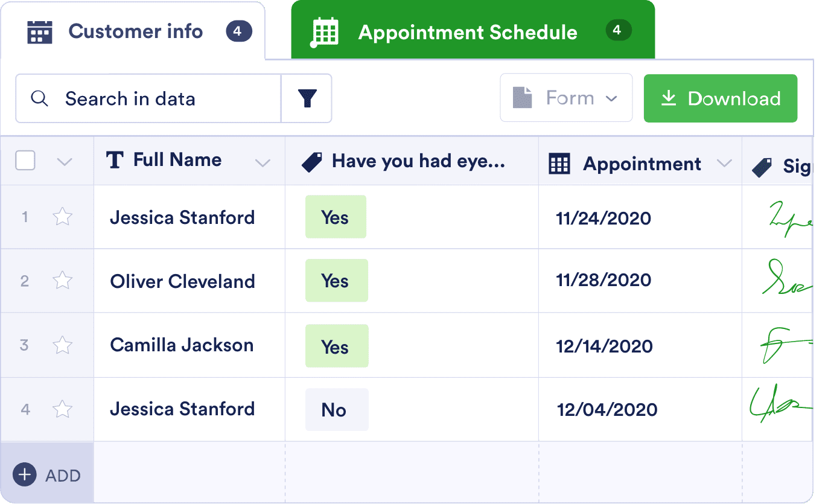Click the green Download button
The height and width of the screenshot is (504, 828).
click(x=720, y=98)
